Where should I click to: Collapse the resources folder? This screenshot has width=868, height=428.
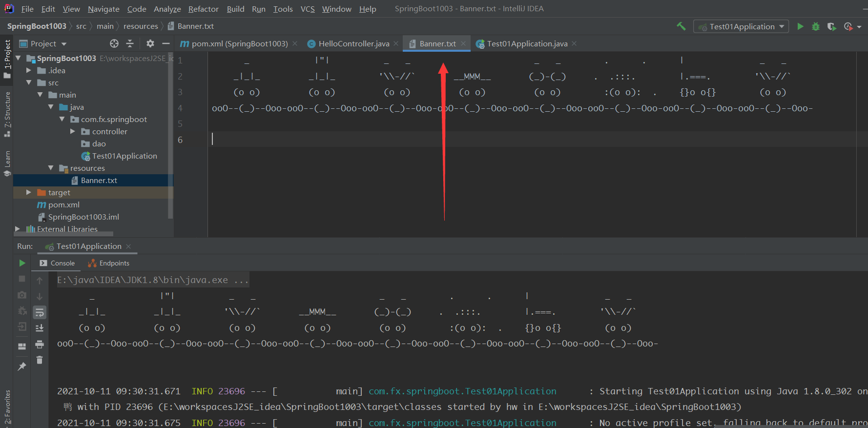pyautogui.click(x=51, y=168)
